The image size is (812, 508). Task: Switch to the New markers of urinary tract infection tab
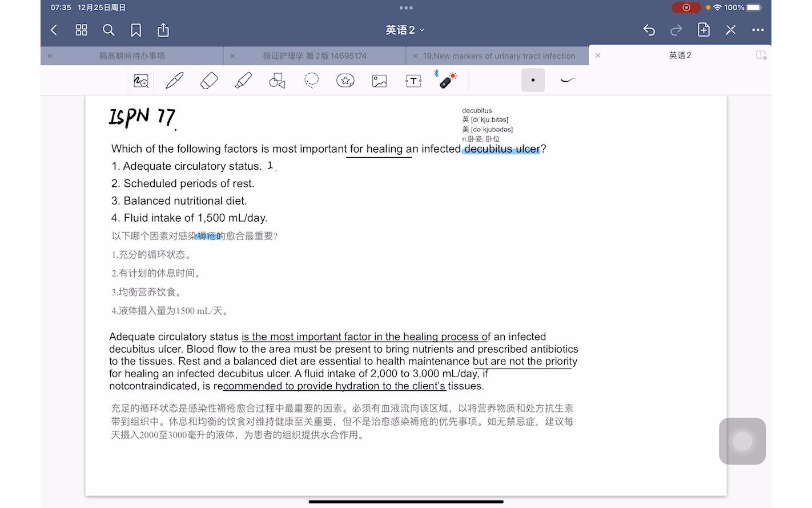(499, 55)
